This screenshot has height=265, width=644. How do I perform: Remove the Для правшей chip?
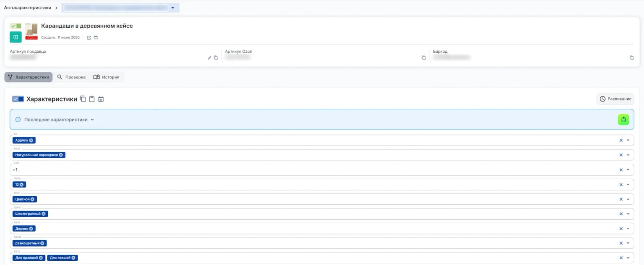[x=41, y=258]
